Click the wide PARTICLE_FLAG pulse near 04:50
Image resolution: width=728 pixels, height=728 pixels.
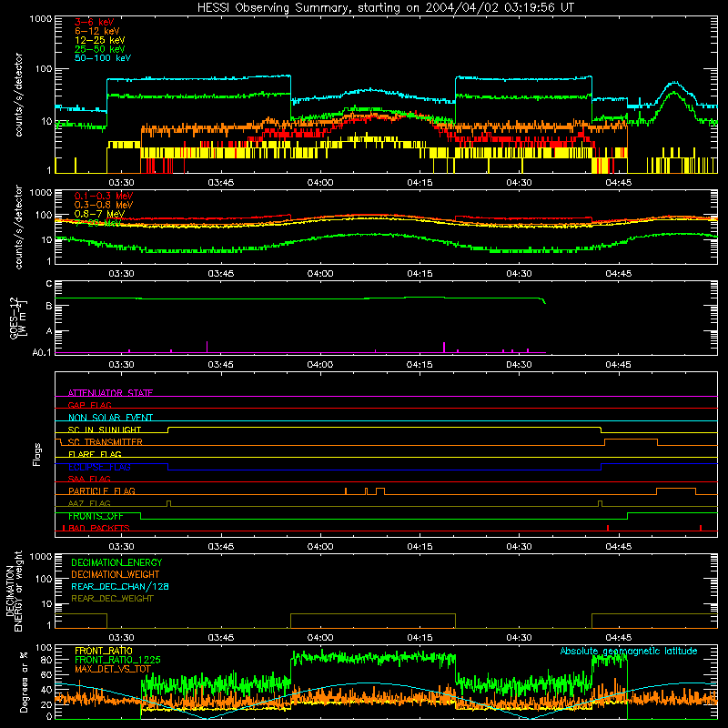676,491
